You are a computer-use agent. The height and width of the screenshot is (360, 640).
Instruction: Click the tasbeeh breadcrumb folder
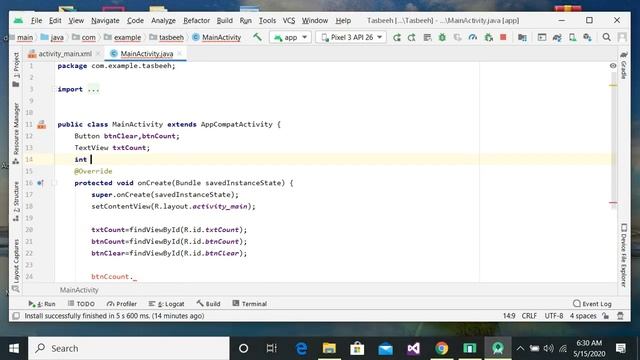167,37
